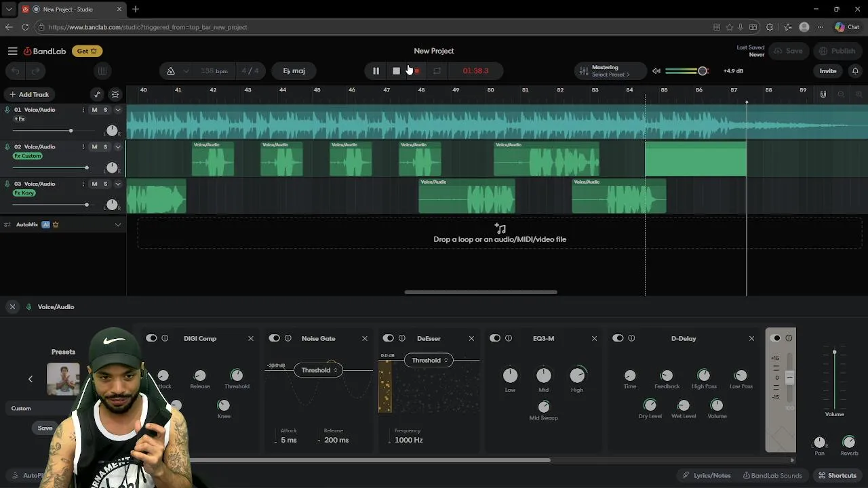Mute track 02 Voice/Audio
Screen dimensions: 868x488
click(x=94, y=146)
